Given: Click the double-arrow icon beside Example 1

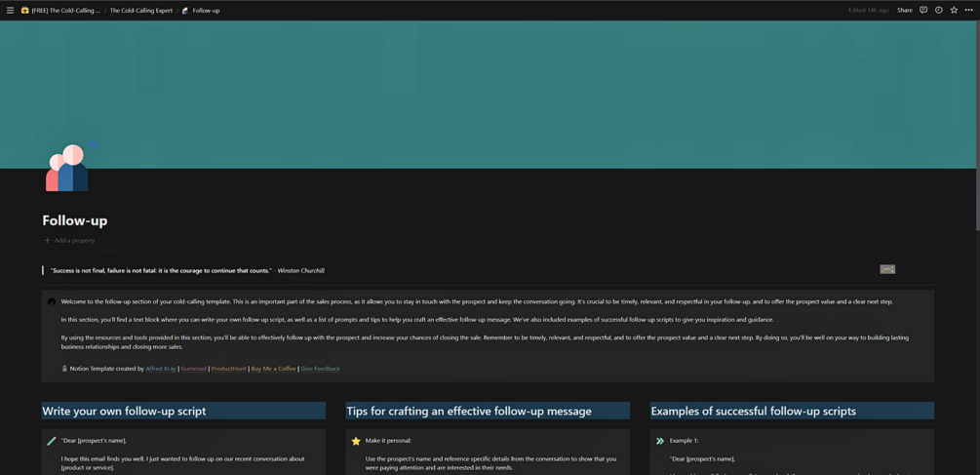Looking at the screenshot, I should (x=660, y=441).
